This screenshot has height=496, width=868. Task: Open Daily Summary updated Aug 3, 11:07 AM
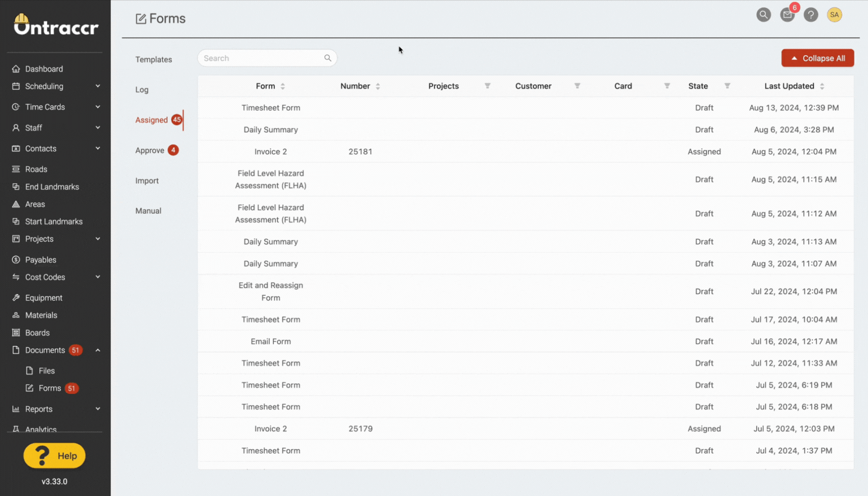(x=526, y=263)
